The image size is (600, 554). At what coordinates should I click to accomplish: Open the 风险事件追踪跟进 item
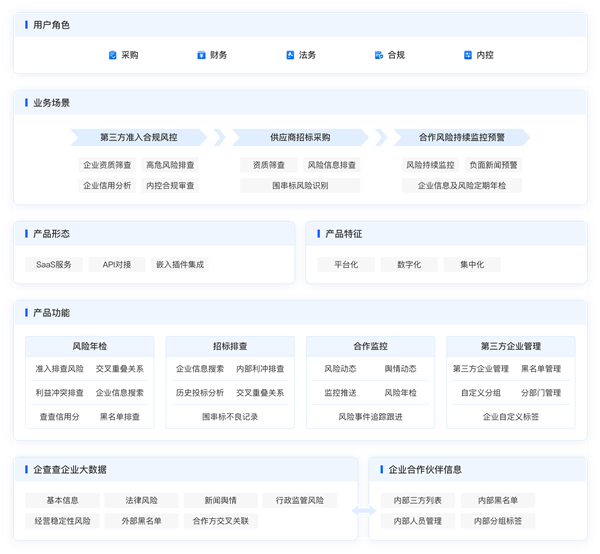click(370, 416)
